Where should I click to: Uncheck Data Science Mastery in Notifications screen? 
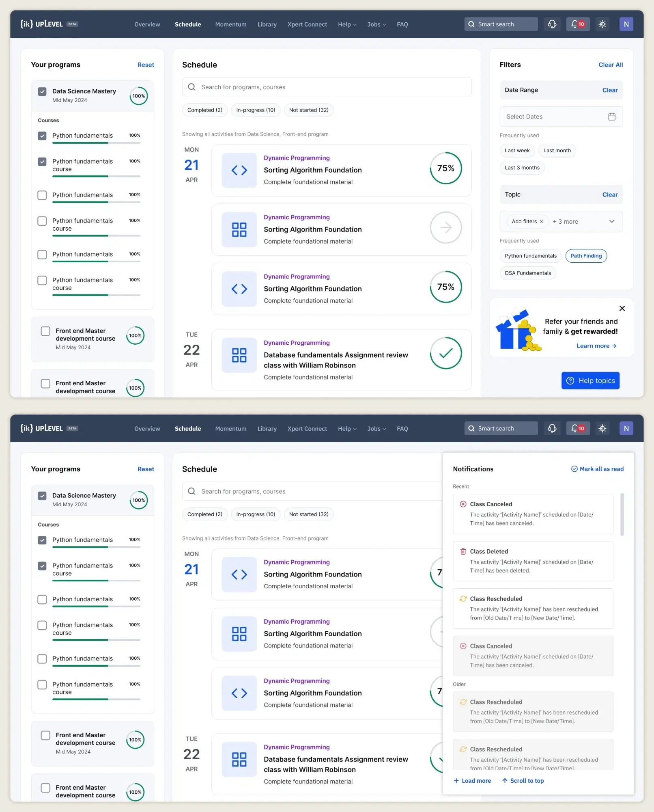pyautogui.click(x=42, y=496)
